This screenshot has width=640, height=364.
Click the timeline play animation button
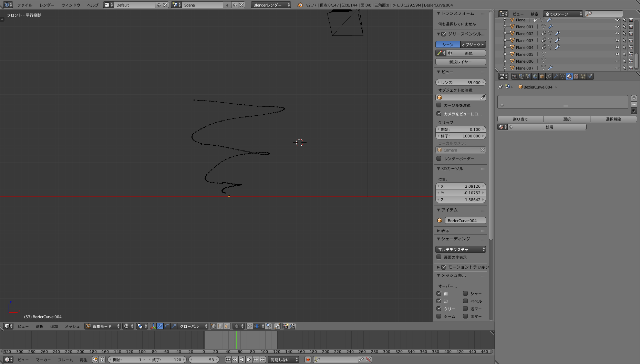[249, 360]
